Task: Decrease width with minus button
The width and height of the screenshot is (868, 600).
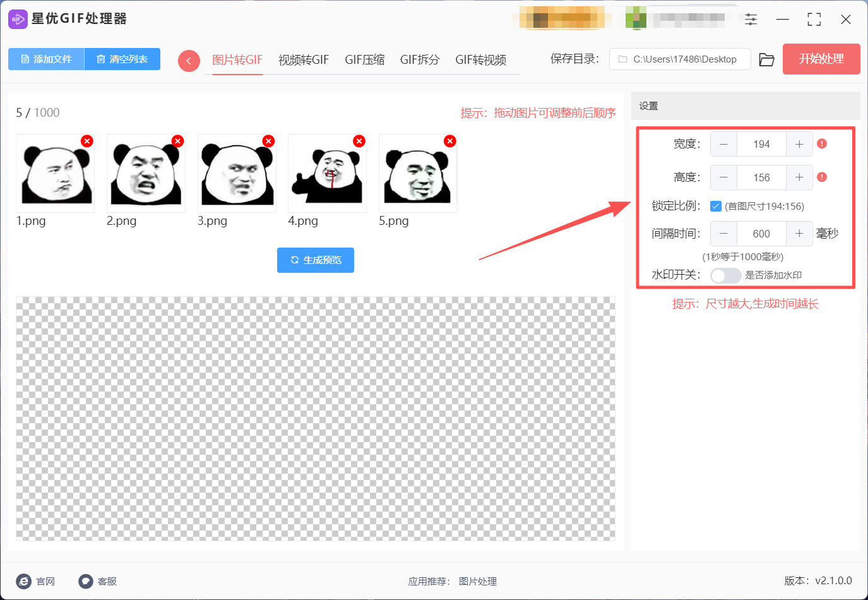Action: click(723, 144)
